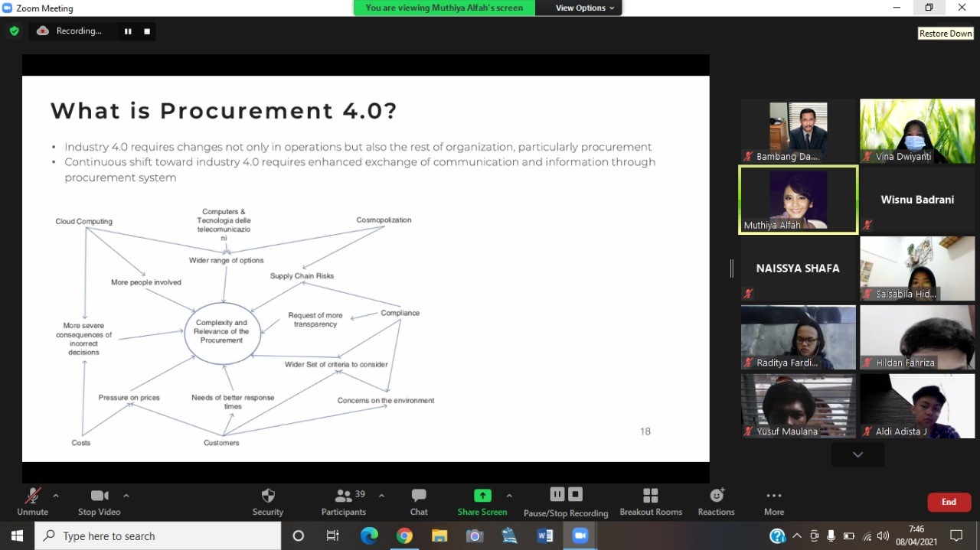This screenshot has height=550, width=980.
Task: Open the Participants panel icon
Action: coord(344,496)
